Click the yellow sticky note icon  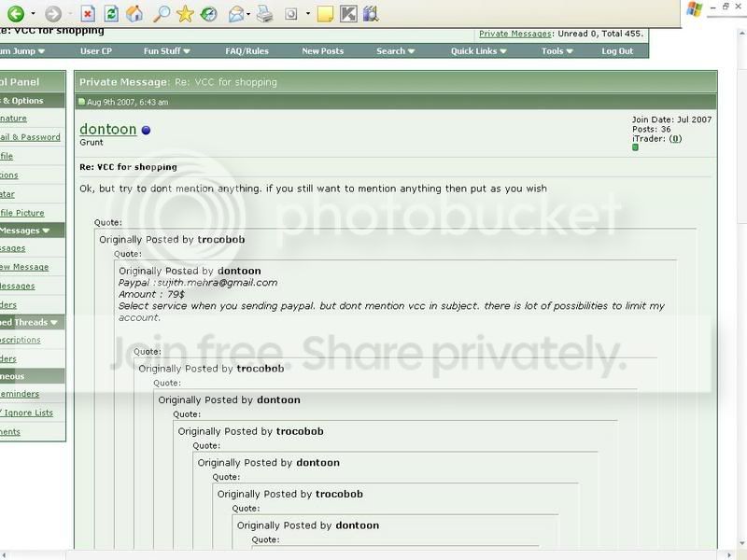click(324, 14)
